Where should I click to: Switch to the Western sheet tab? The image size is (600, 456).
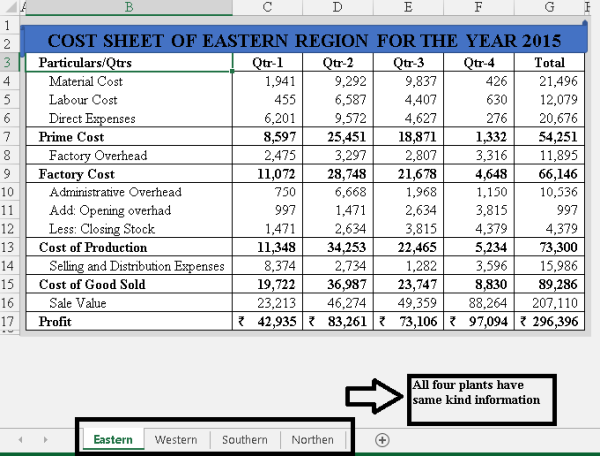(x=176, y=439)
